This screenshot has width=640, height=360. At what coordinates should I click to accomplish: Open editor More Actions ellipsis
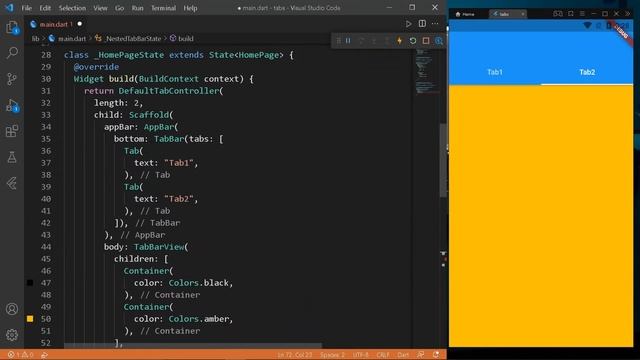point(435,24)
